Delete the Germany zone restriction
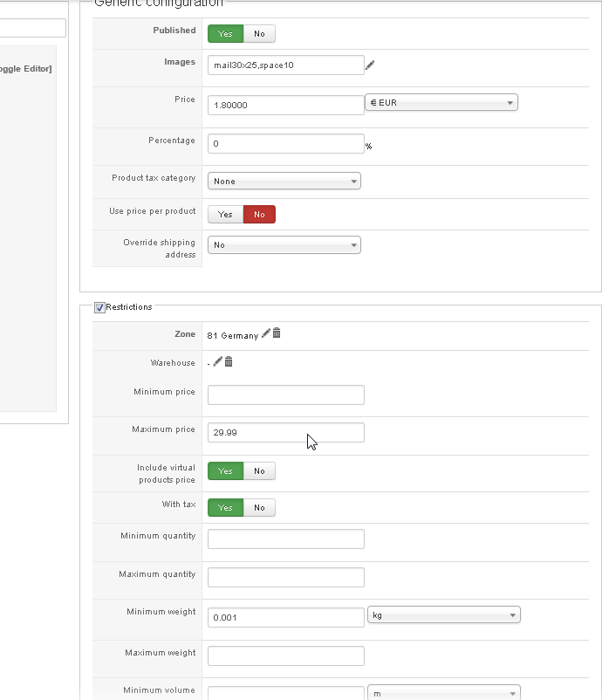 (x=277, y=333)
